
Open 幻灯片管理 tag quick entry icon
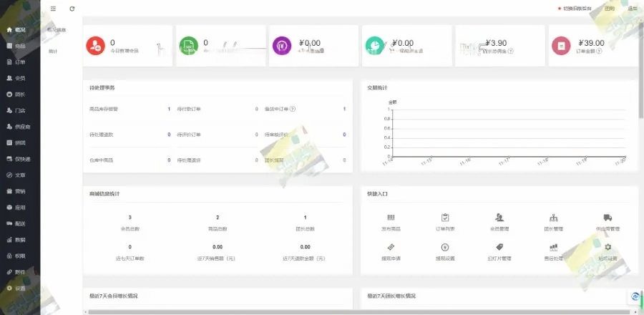click(x=499, y=247)
